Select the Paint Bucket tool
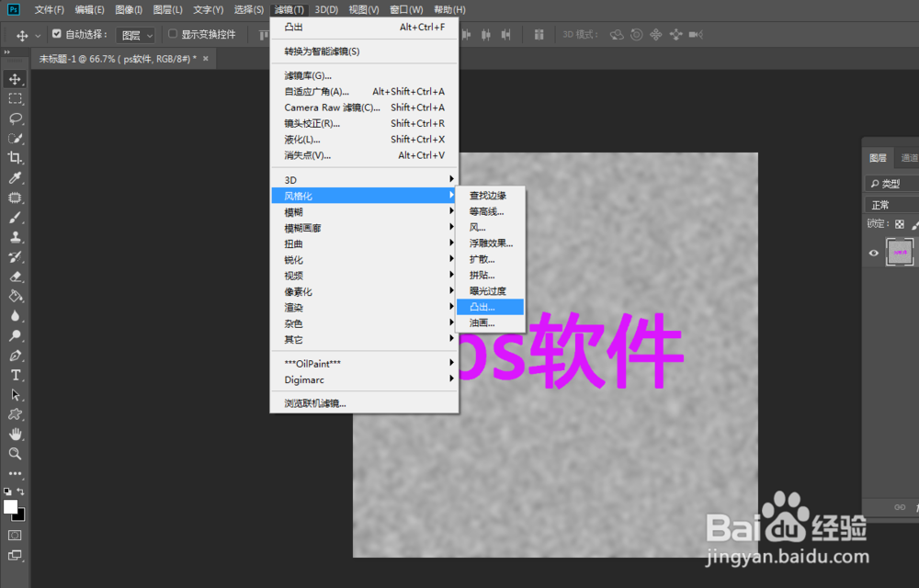919x588 pixels. click(16, 297)
